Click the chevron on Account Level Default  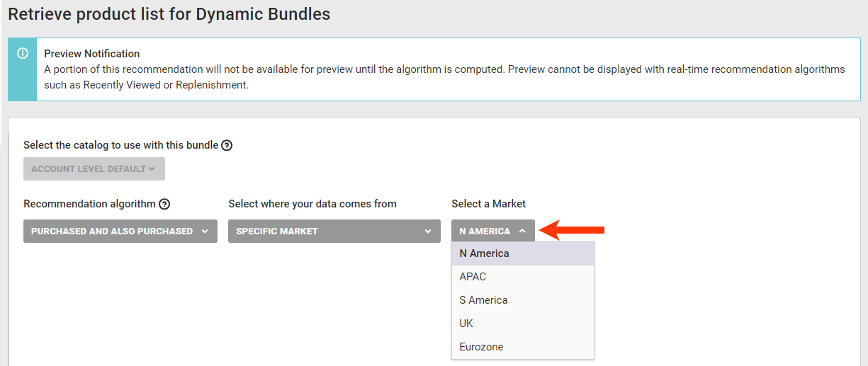coord(152,169)
